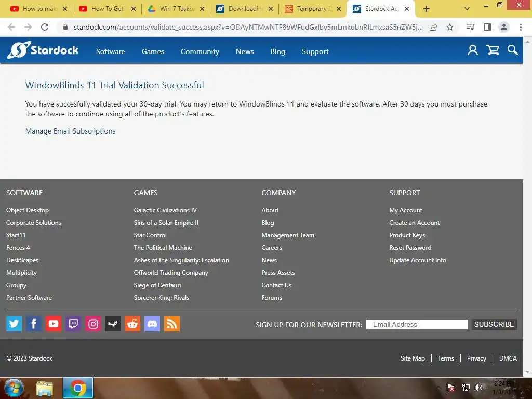
Task: Click the Stardock logo in header
Action: coord(43,50)
